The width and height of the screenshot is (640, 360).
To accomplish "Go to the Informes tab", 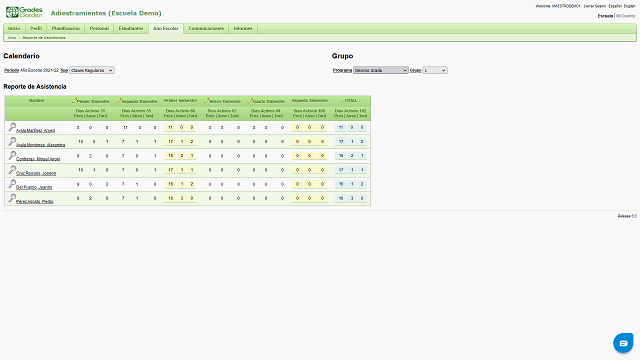I will [x=243, y=29].
